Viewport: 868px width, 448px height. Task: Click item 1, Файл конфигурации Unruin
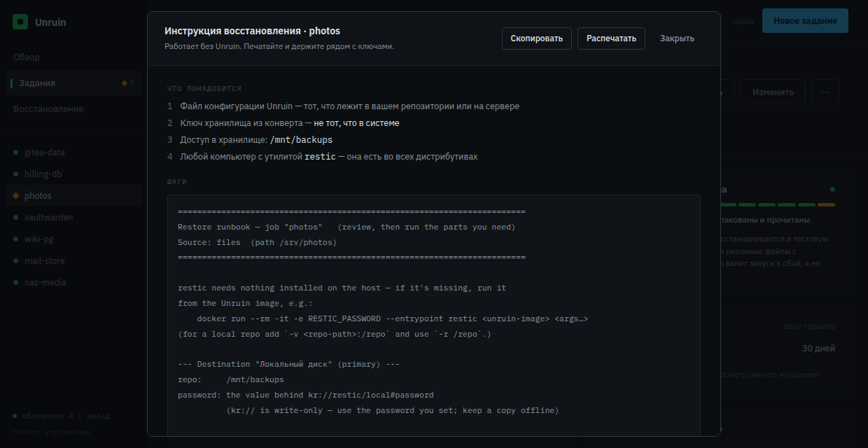tap(349, 106)
